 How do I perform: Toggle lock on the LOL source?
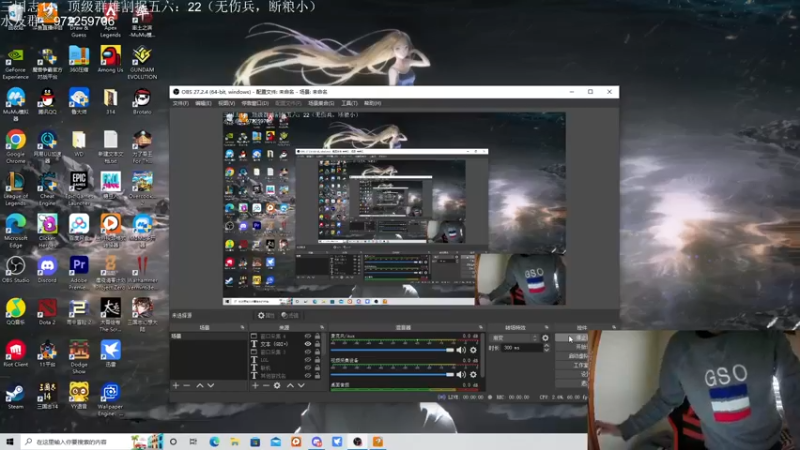pyautogui.click(x=317, y=360)
